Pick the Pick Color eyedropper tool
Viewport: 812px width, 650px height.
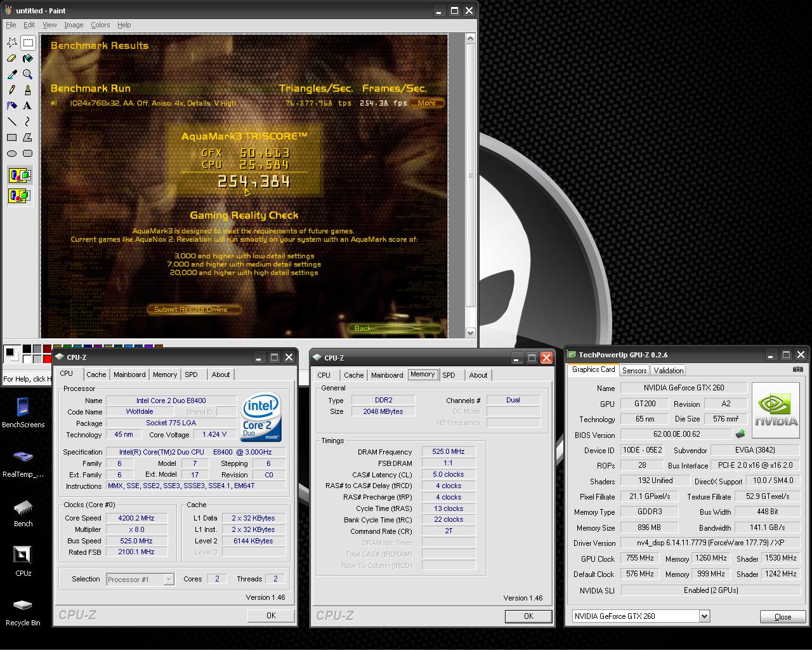tap(12, 74)
